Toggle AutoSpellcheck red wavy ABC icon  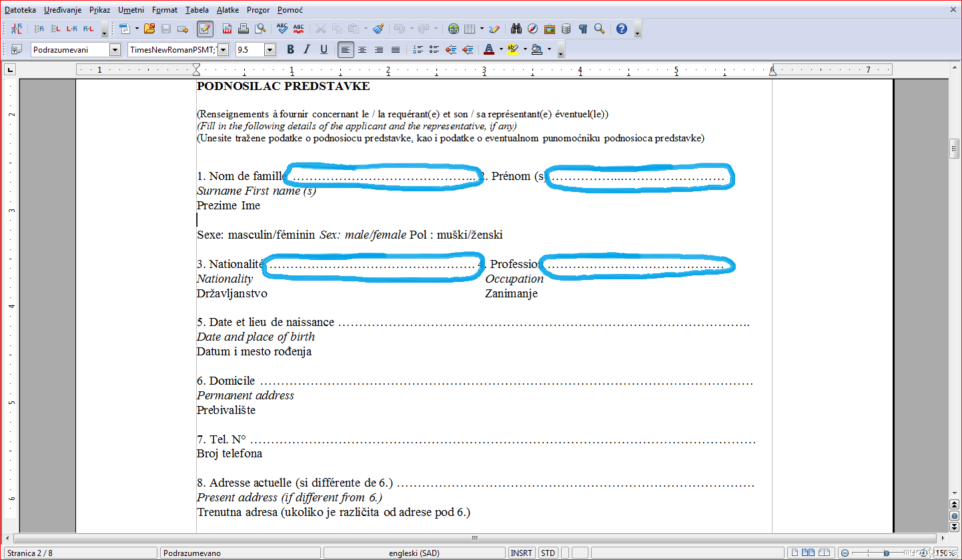pyautogui.click(x=298, y=29)
